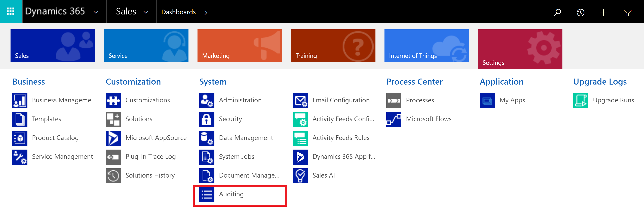
Task: Open the Activity Feeds Rules link
Action: point(341,138)
